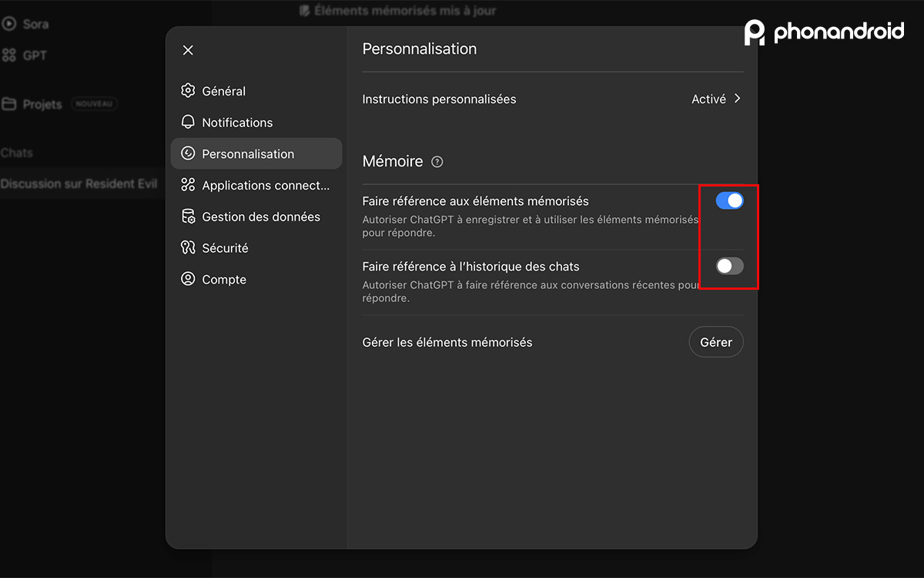Select the Personnalisation settings icon
Screen dimensions: 924x578
[188, 153]
